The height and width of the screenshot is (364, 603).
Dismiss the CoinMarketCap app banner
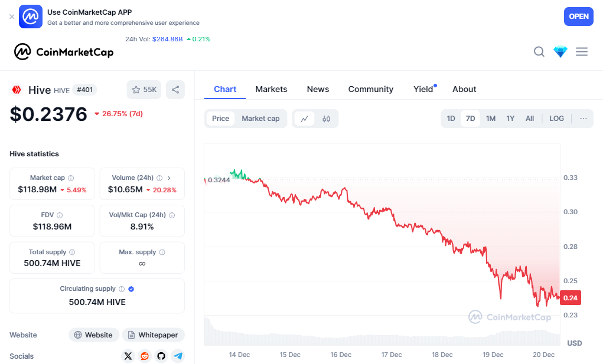click(12, 17)
